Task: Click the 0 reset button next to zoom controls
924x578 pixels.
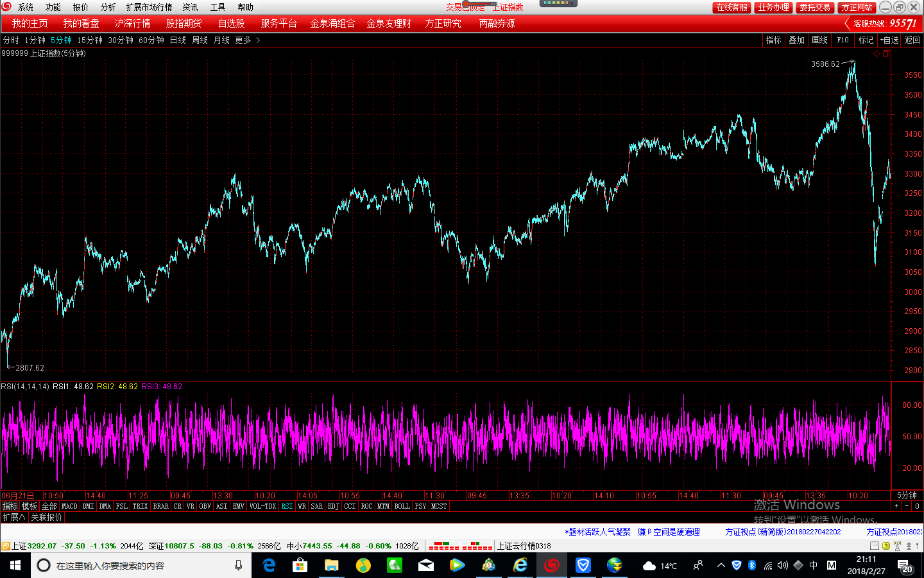Action: coord(917,506)
